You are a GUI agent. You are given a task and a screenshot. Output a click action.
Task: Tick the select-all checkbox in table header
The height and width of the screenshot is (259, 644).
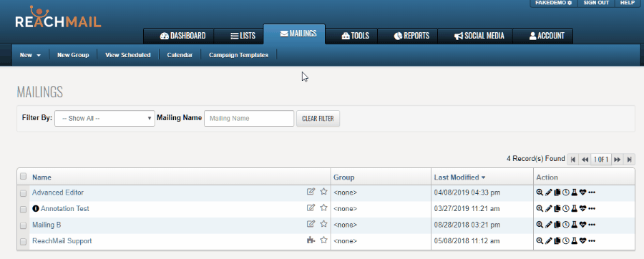pyautogui.click(x=24, y=177)
